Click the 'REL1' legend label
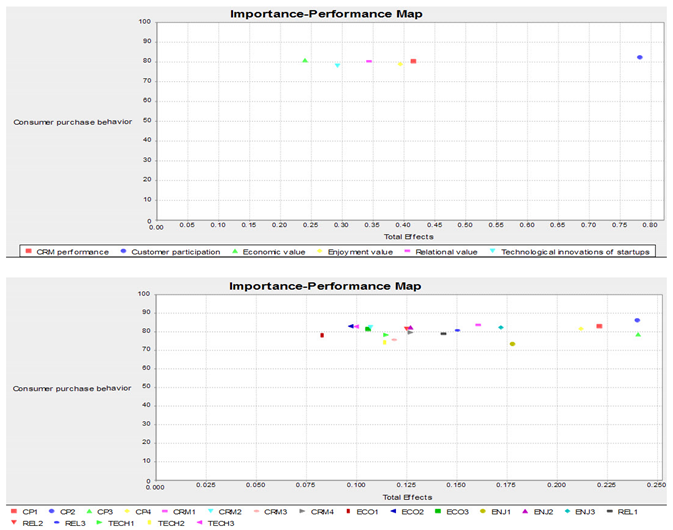This screenshot has height=530, width=673. click(x=628, y=512)
